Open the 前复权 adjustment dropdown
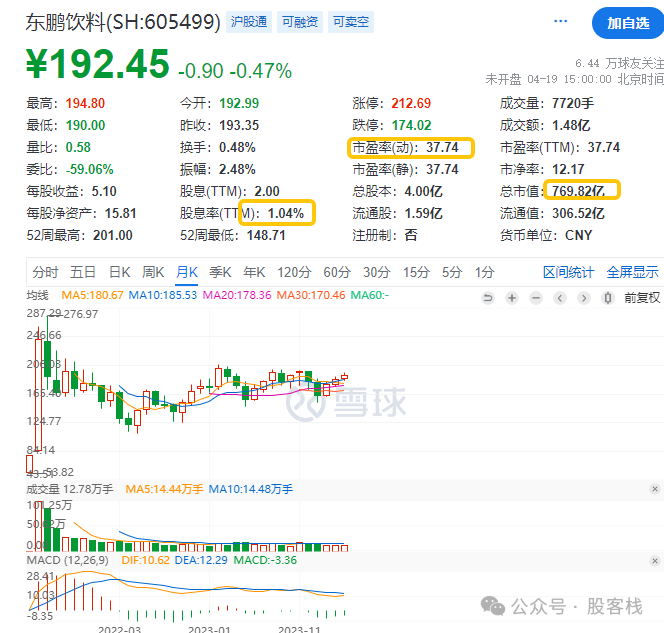Screen dimensions: 664x633 point(642,298)
